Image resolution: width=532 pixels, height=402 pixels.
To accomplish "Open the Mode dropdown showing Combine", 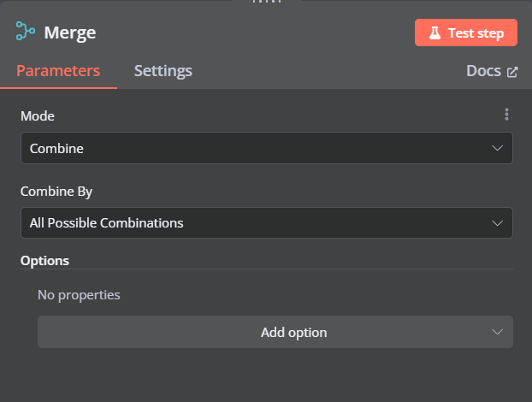I will 267,148.
